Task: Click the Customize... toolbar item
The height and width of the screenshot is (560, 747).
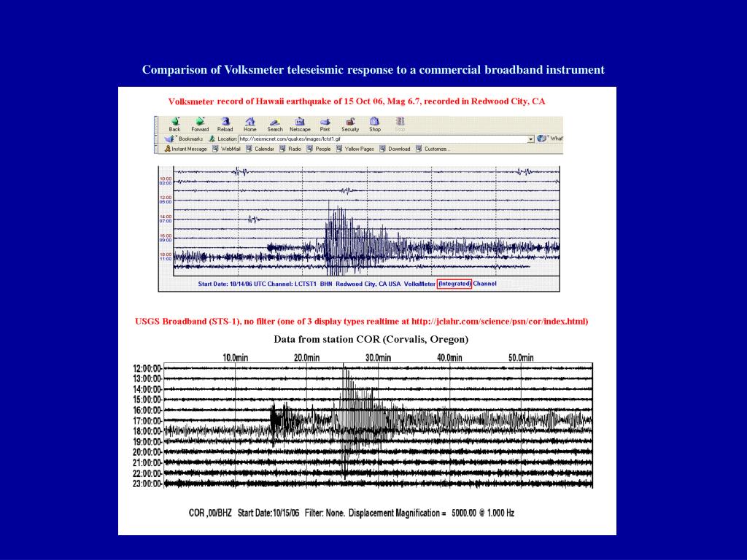Action: click(433, 149)
